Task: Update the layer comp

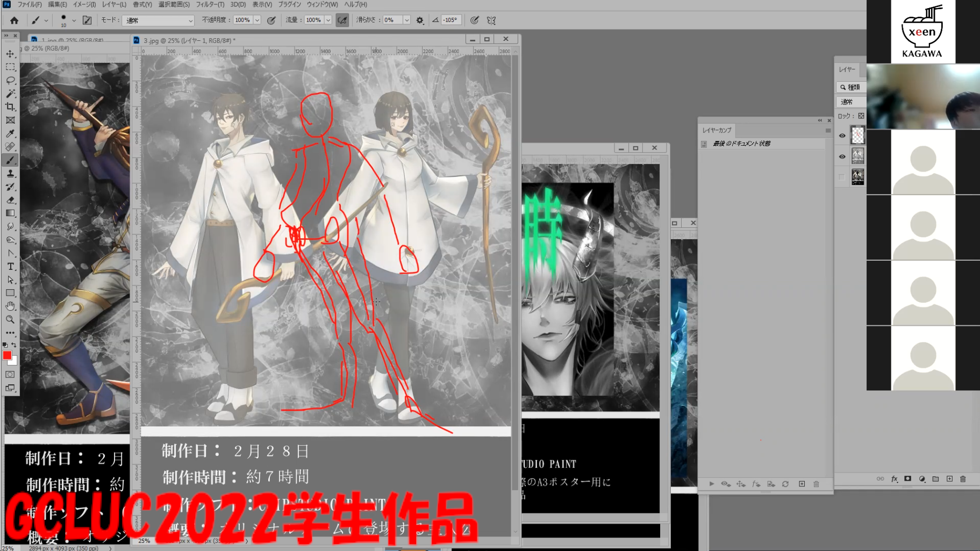Action: tap(785, 484)
